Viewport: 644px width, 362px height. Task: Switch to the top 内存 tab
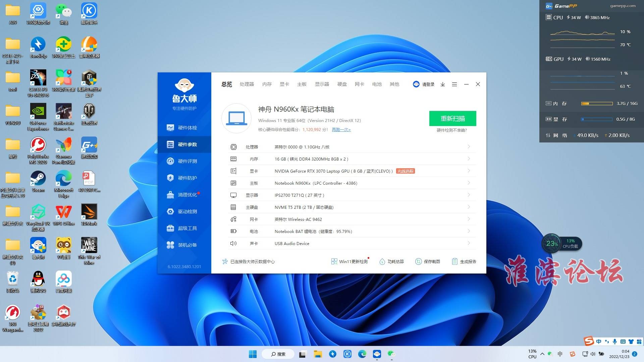pyautogui.click(x=267, y=84)
